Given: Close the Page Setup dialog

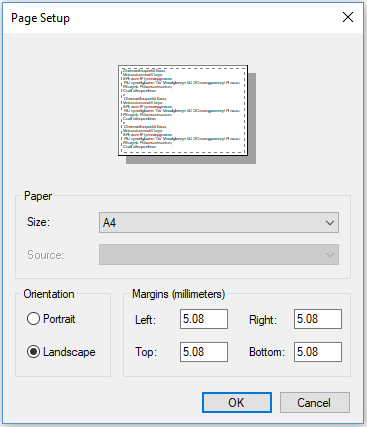Looking at the screenshot, I should (348, 17).
